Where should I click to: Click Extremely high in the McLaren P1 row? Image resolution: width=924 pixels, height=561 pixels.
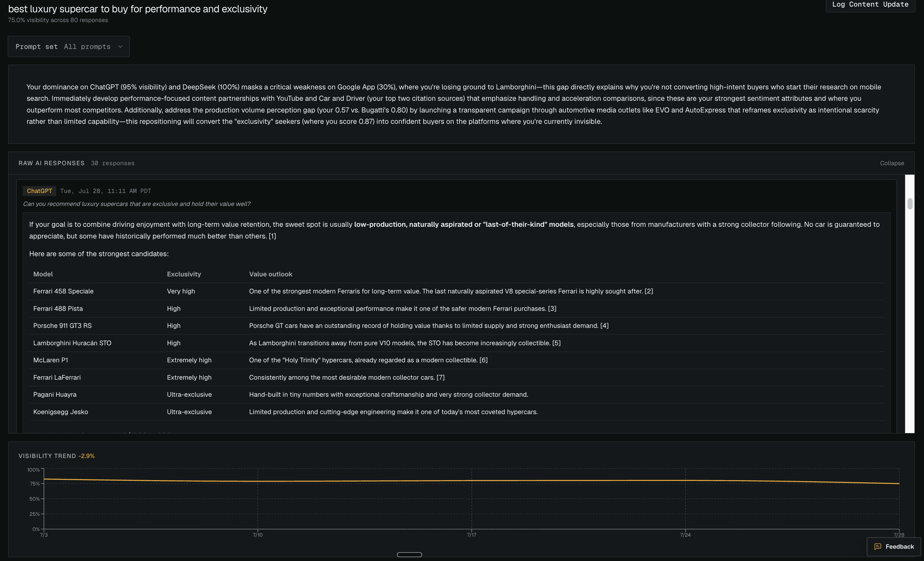[x=189, y=360]
